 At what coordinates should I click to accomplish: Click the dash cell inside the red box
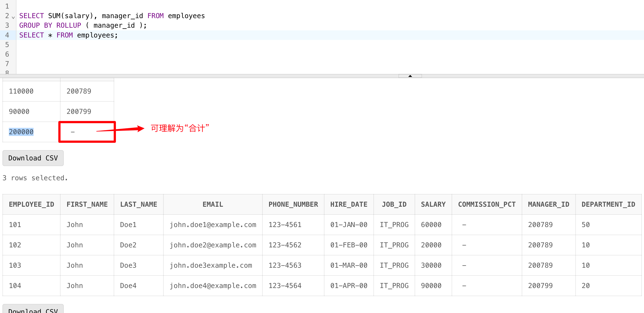[x=73, y=132]
